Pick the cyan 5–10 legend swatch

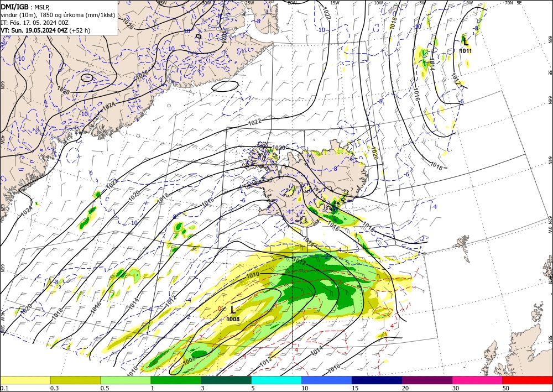(x=276, y=380)
